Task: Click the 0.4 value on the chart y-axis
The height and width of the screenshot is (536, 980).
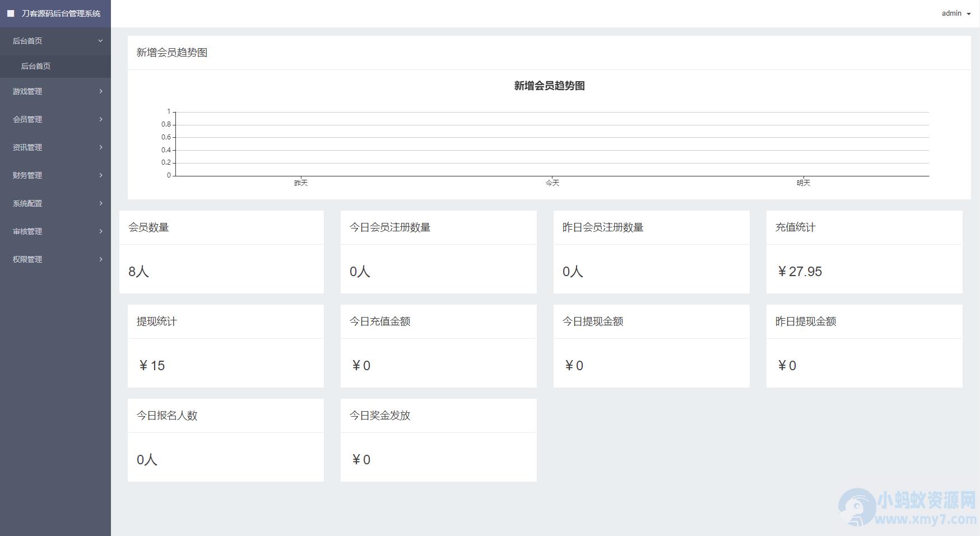Action: pyautogui.click(x=166, y=150)
